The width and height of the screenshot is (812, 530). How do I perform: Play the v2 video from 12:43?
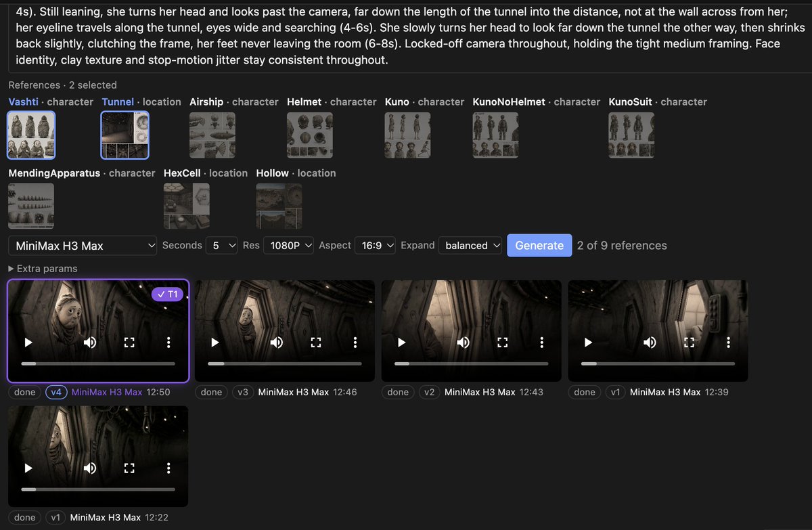point(401,343)
